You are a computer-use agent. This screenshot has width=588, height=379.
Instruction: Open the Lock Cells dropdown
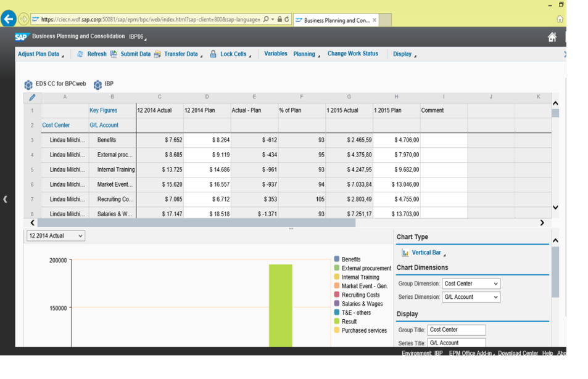point(236,54)
